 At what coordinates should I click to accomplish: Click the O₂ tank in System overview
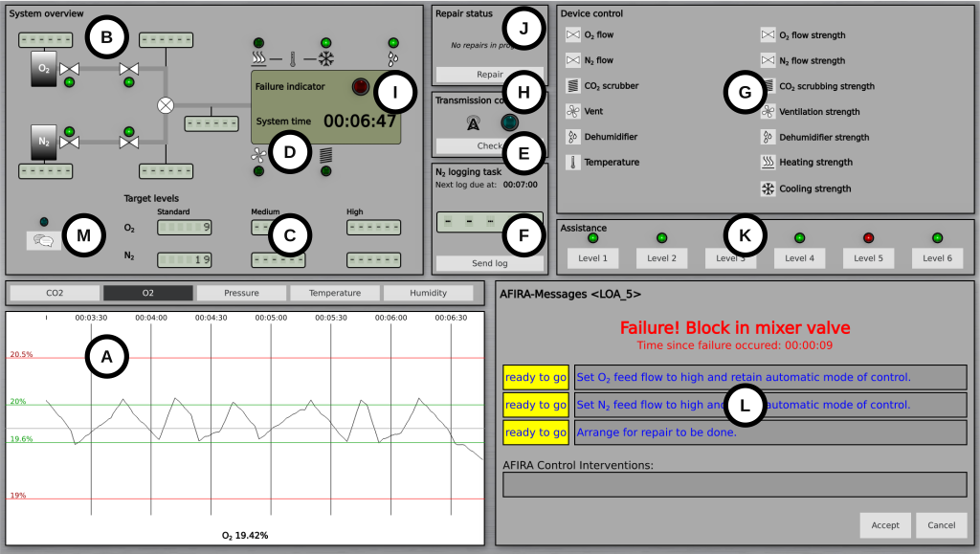pos(44,69)
